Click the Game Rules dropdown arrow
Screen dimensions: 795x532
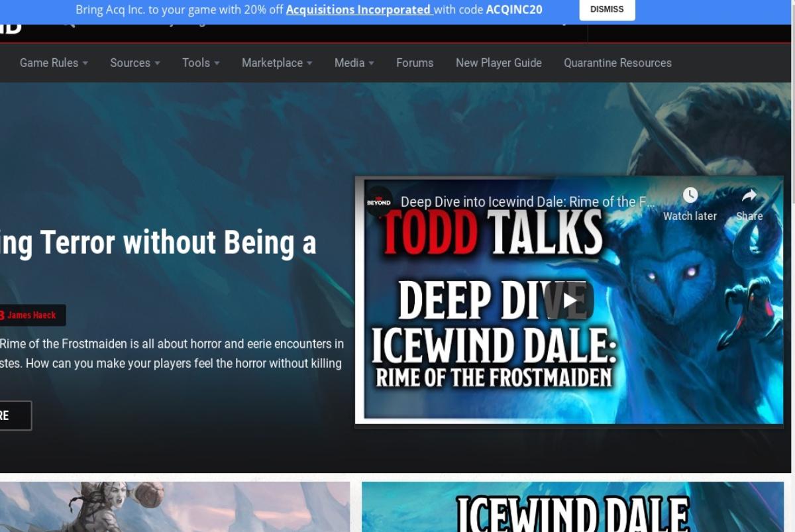point(85,63)
